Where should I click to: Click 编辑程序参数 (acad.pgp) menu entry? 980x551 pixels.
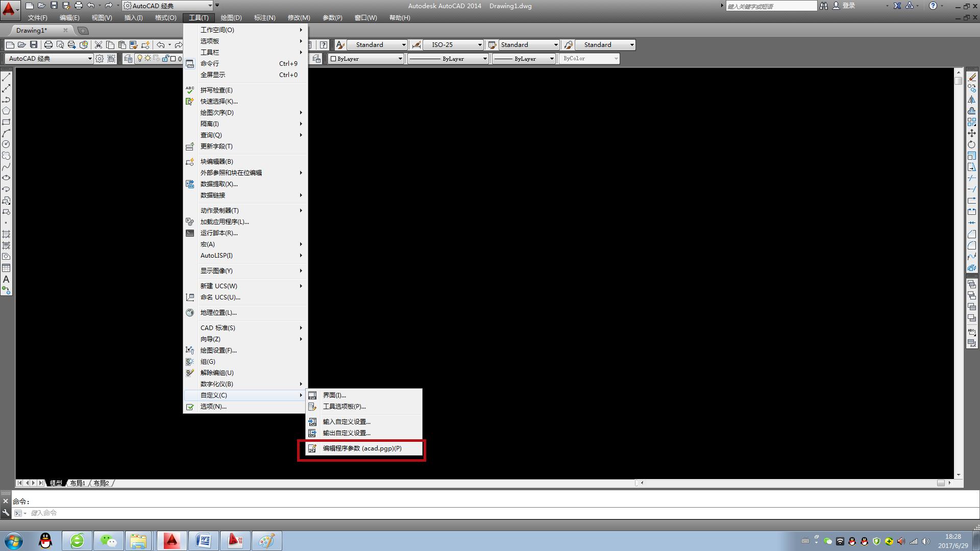point(362,448)
